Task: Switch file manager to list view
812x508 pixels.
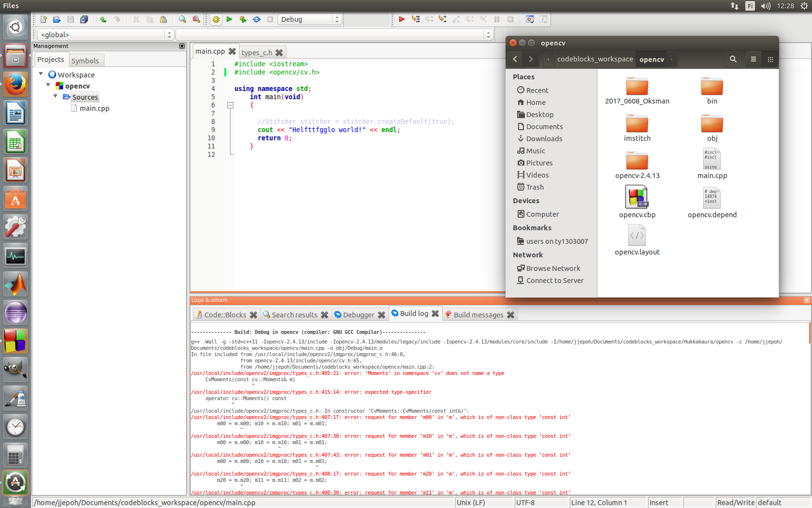Action: [753, 59]
